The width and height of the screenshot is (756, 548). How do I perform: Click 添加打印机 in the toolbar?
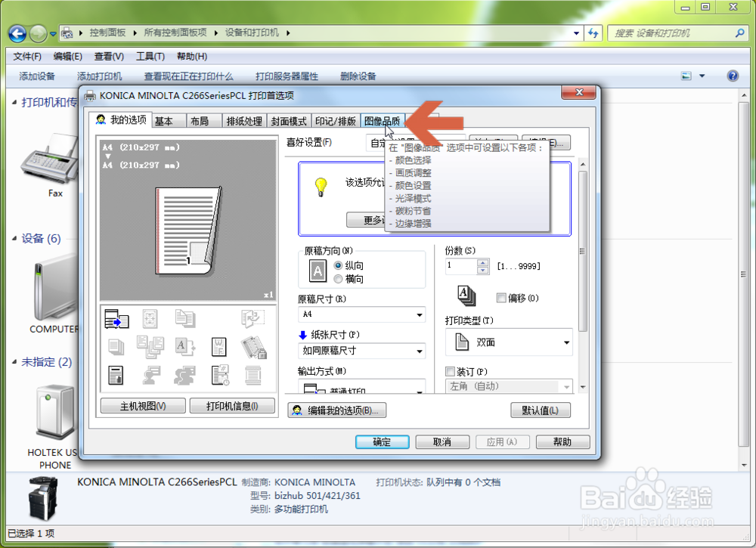(x=99, y=76)
